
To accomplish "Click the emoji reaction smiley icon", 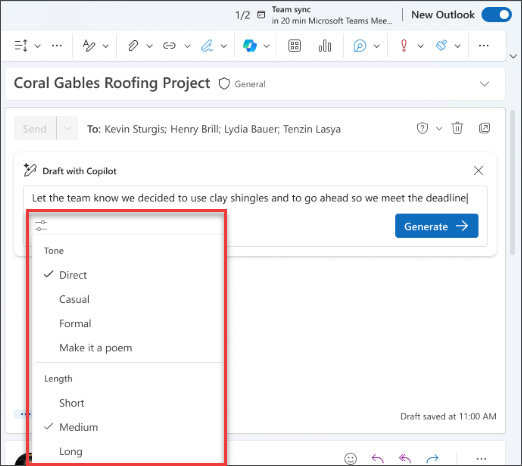I will pyautogui.click(x=350, y=458).
